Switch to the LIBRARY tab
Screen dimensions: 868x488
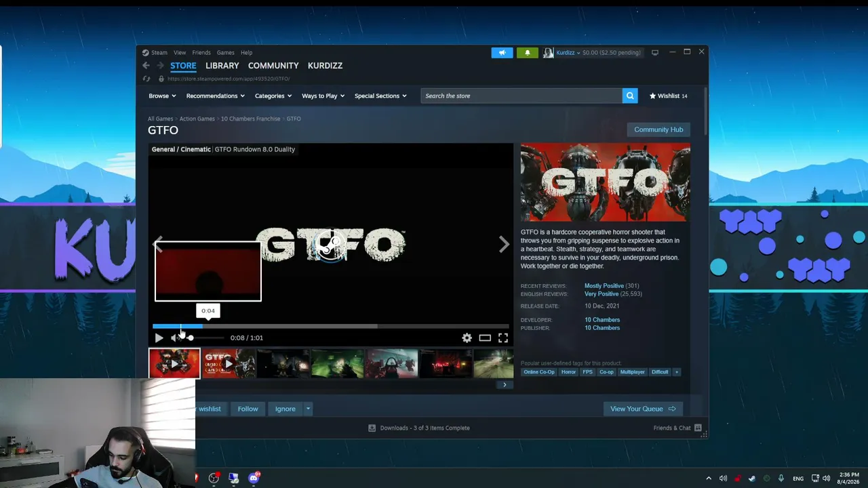pyautogui.click(x=222, y=66)
